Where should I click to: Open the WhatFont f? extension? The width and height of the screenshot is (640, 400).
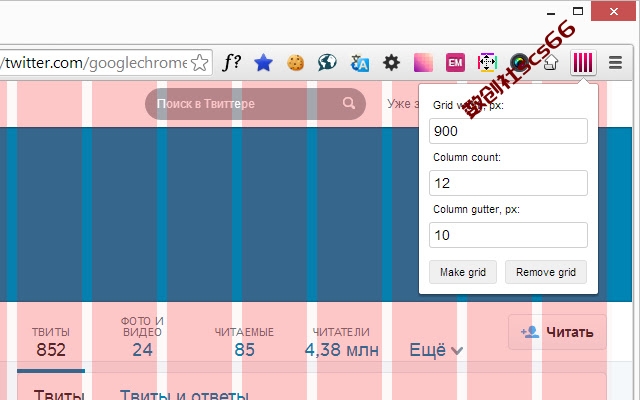point(231,62)
